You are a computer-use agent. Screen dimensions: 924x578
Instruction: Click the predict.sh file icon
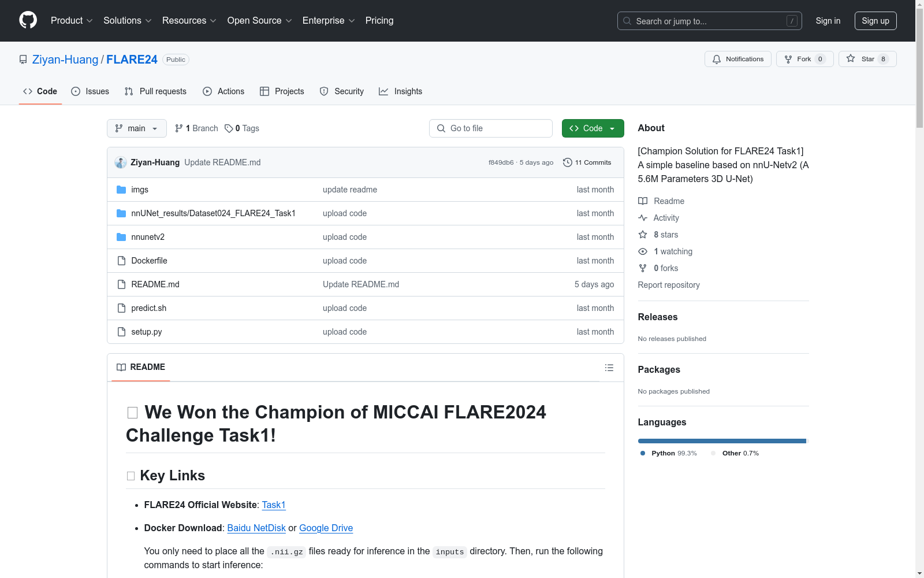121,308
